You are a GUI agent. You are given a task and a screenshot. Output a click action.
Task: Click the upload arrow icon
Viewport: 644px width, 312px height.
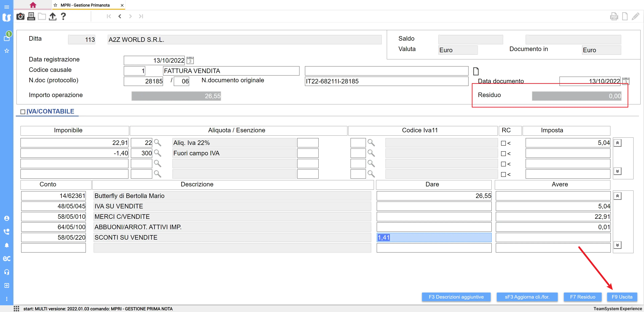(x=52, y=16)
